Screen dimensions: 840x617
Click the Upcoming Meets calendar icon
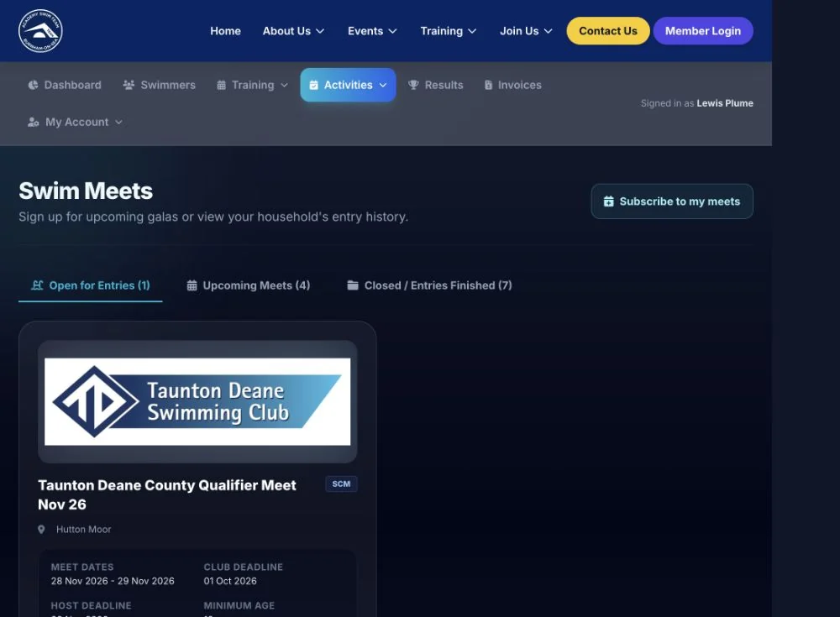(192, 285)
